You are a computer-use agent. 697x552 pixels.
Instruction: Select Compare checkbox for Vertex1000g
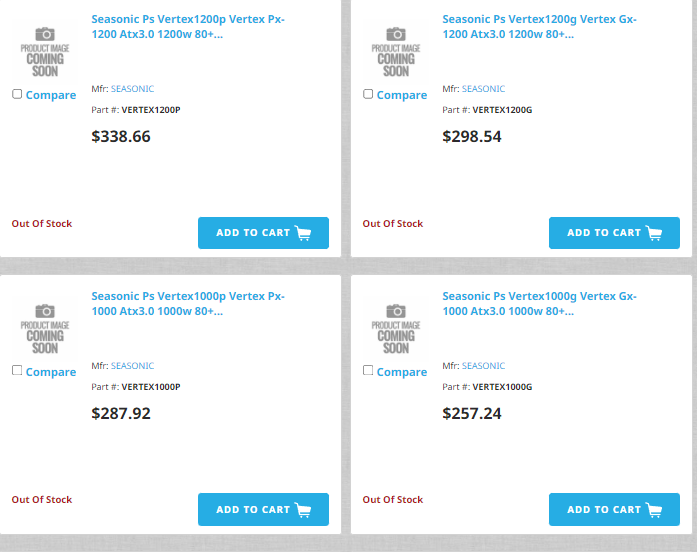368,371
